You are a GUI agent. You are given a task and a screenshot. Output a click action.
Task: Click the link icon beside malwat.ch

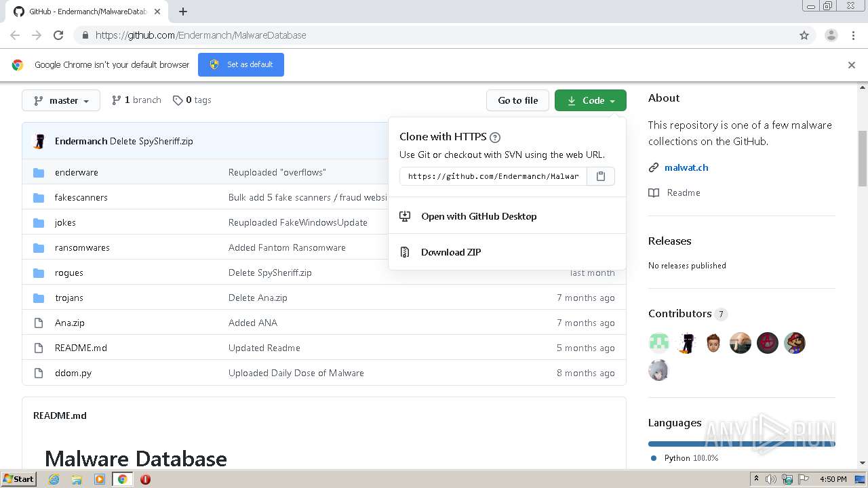click(x=654, y=167)
